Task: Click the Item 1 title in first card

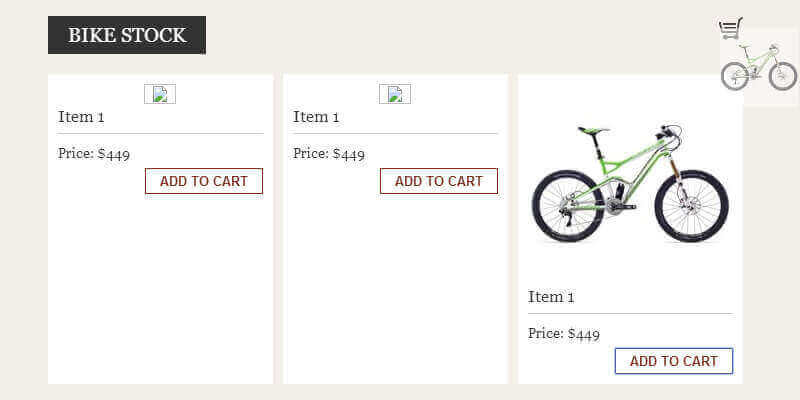Action: point(82,117)
